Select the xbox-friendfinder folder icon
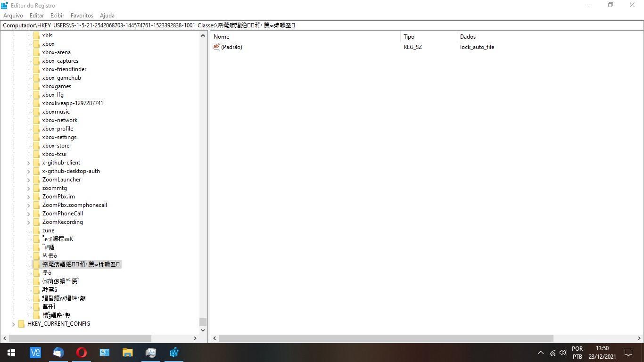 (x=36, y=69)
